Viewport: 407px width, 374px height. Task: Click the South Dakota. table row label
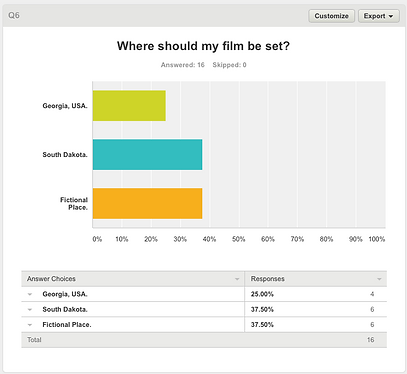(65, 310)
